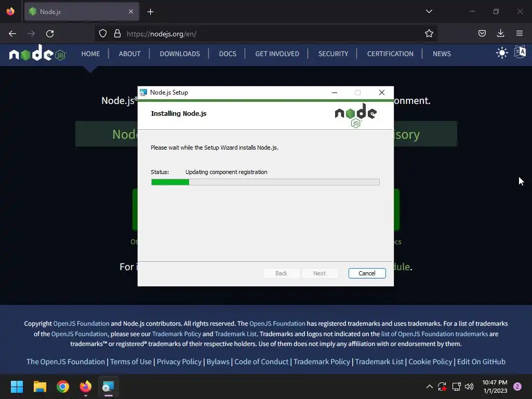Click the installation progress bar
The height and width of the screenshot is (399, 532).
[265, 182]
